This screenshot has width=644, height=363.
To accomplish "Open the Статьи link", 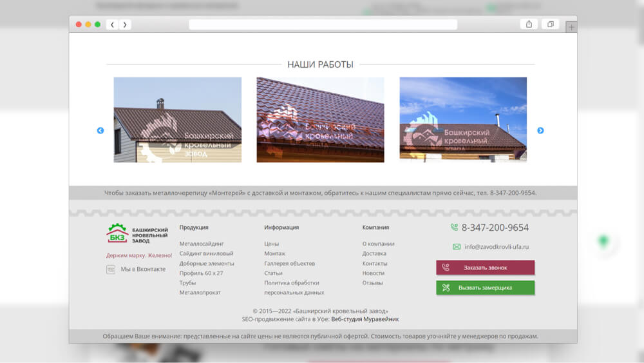I will tap(273, 273).
